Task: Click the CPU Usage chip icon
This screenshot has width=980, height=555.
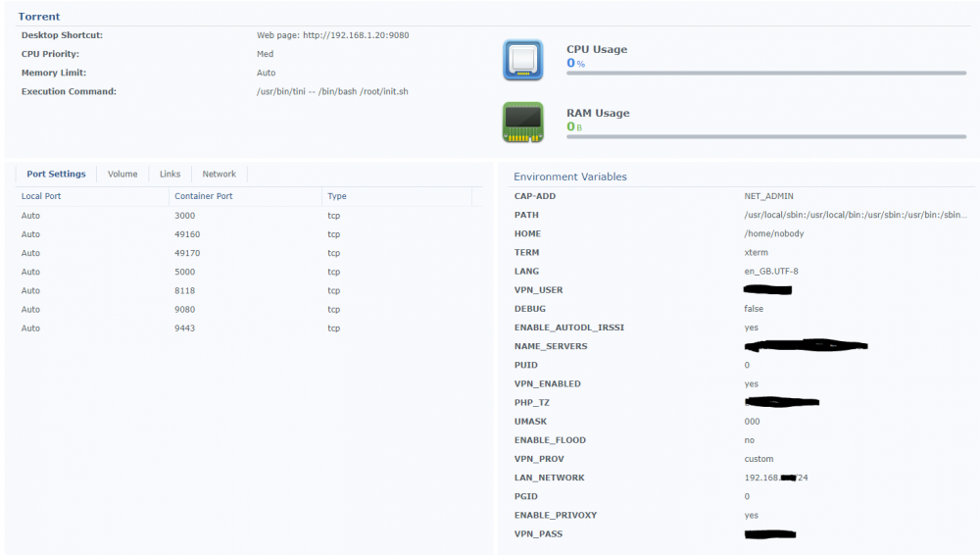Action: [523, 60]
